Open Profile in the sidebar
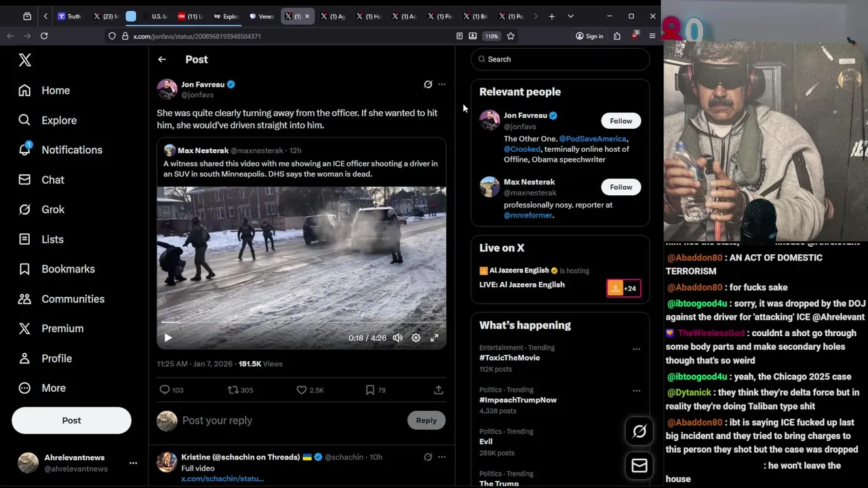868x488 pixels. click(45, 359)
